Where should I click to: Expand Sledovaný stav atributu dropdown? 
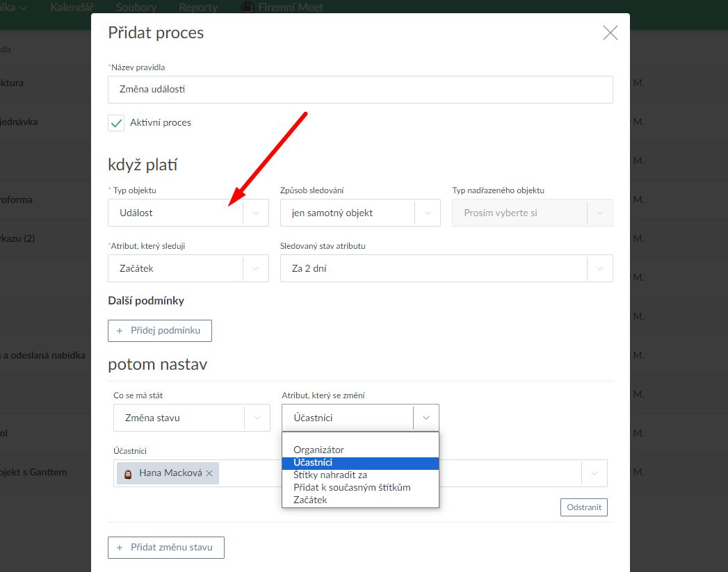tap(600, 268)
